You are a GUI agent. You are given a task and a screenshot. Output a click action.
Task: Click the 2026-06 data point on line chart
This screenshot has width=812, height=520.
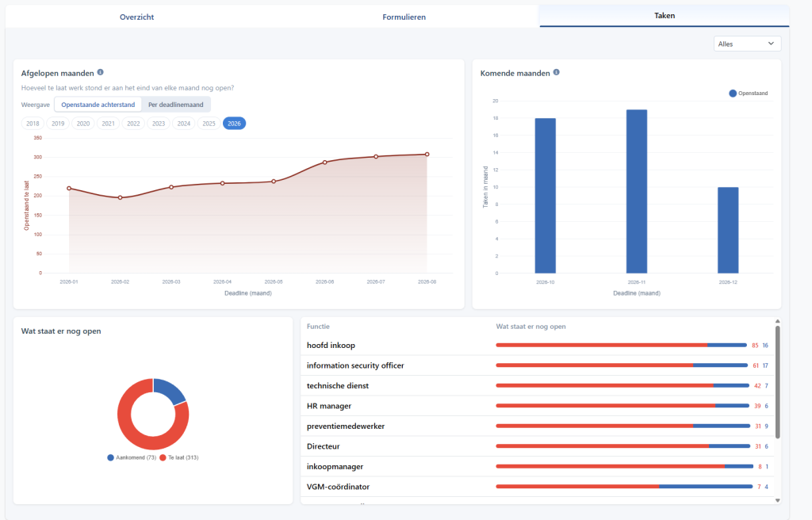click(324, 162)
